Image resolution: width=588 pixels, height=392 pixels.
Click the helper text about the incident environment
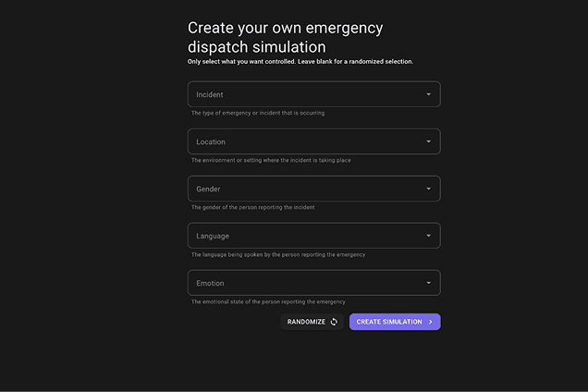pos(271,160)
